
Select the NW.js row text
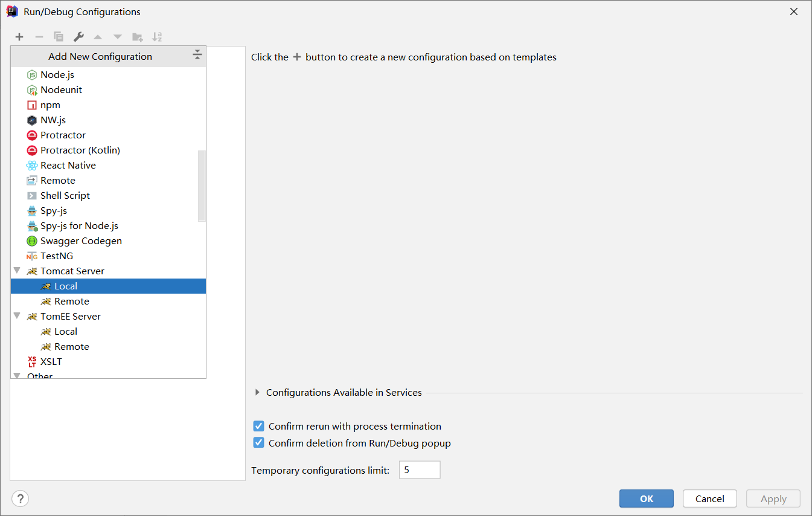(x=53, y=120)
